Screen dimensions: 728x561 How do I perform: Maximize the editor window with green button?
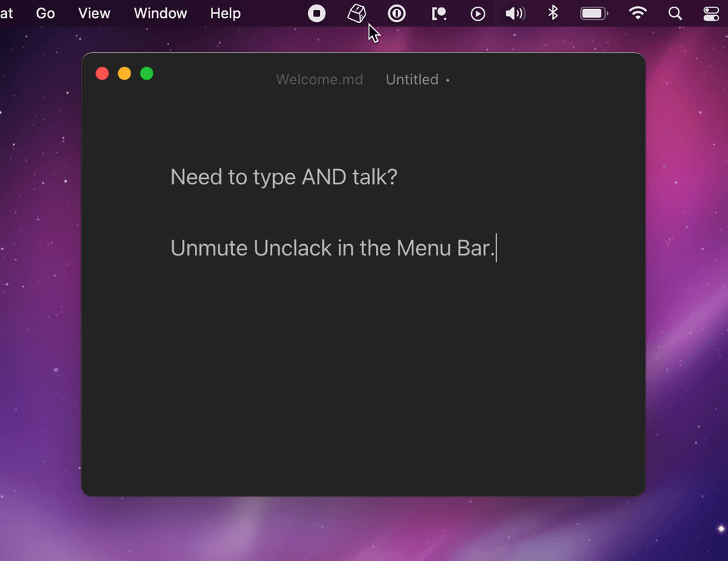(x=146, y=74)
